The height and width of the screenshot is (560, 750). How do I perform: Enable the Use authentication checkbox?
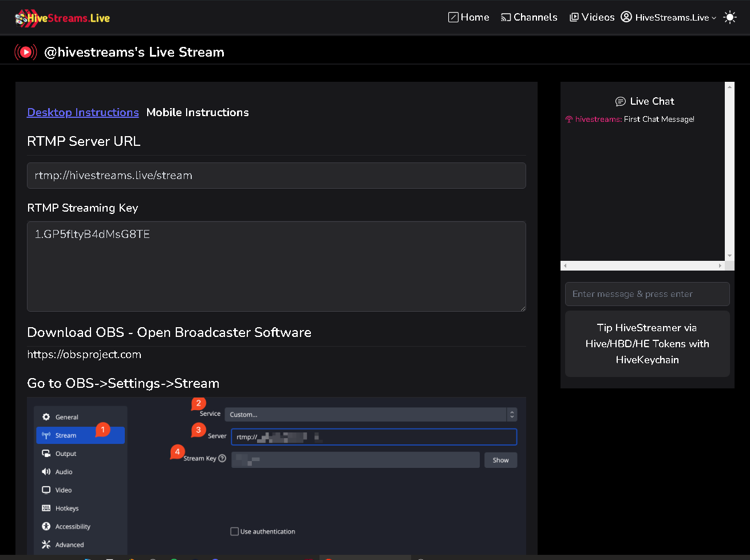click(234, 531)
